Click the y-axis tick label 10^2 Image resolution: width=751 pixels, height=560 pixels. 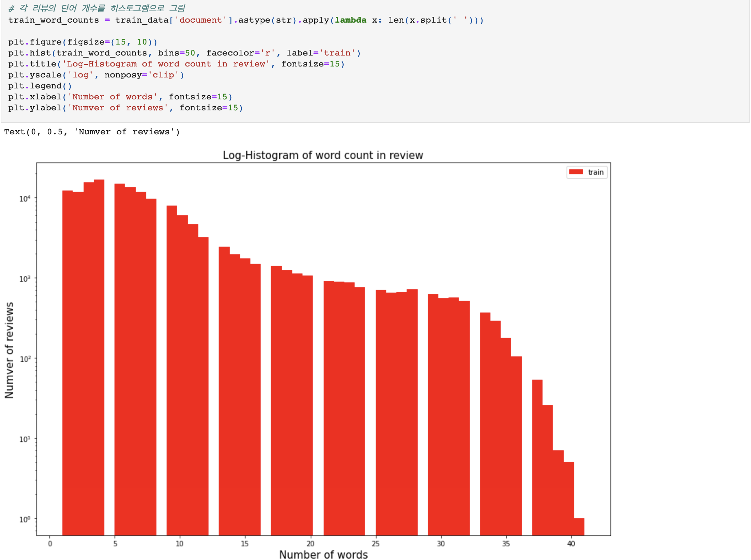point(25,359)
